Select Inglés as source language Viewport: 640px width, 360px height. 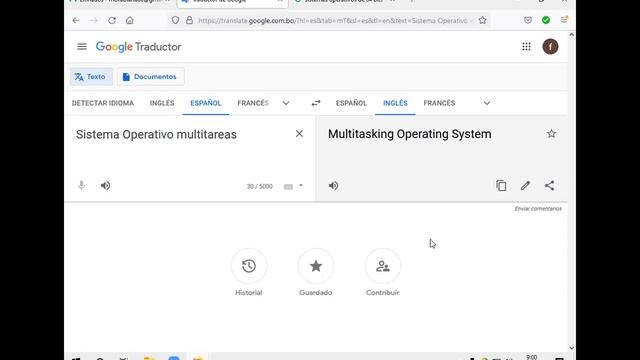pos(162,103)
